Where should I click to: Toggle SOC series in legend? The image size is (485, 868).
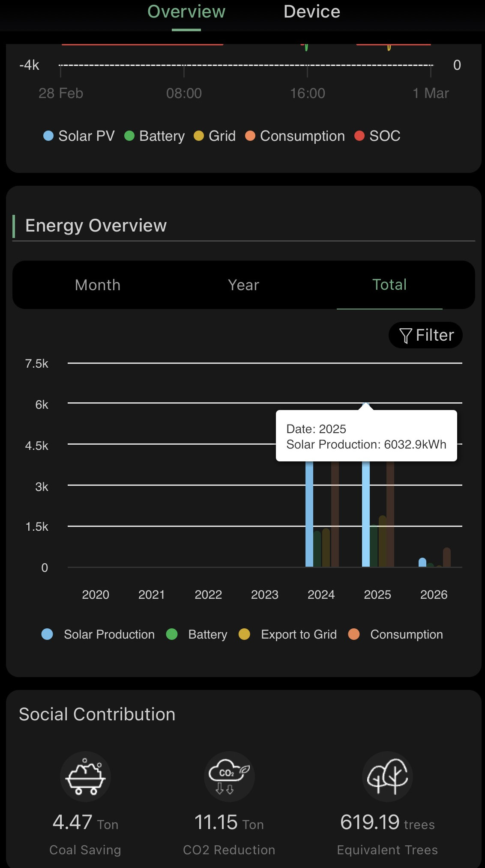coord(377,136)
